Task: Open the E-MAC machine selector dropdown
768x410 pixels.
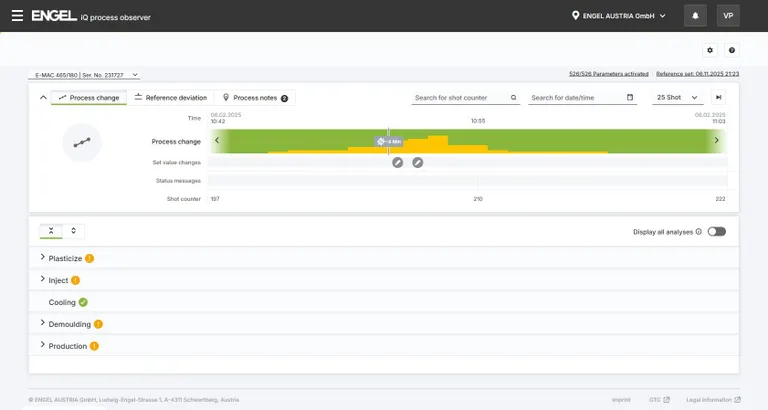Action: pyautogui.click(x=84, y=75)
